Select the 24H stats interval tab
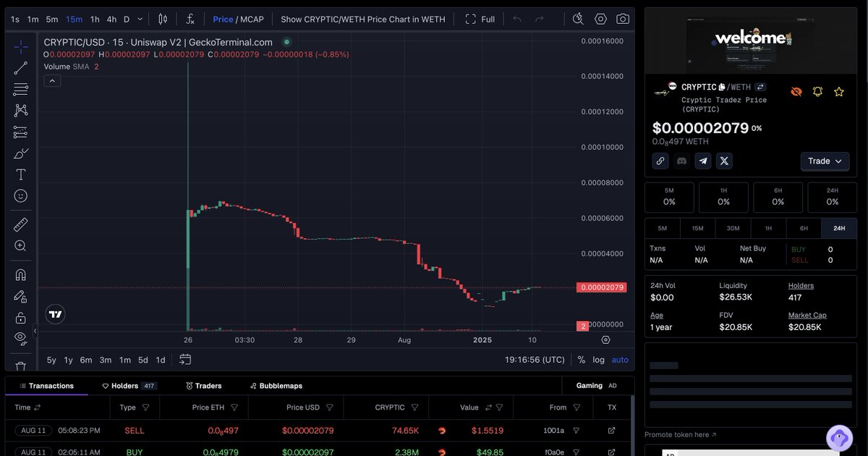The image size is (868, 456). tap(839, 228)
